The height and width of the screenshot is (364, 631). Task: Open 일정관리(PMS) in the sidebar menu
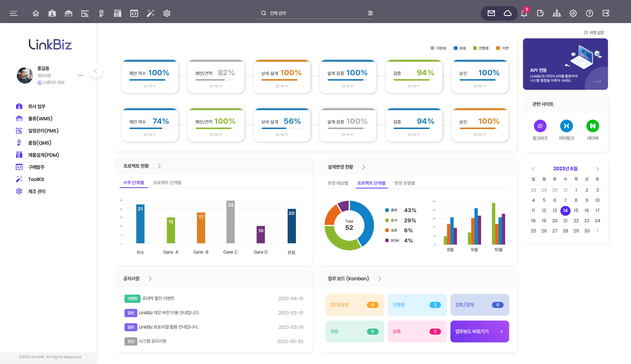pos(43,131)
